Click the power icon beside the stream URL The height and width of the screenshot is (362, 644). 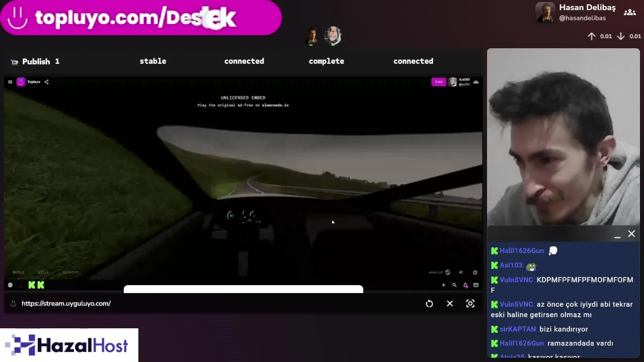coord(13,304)
